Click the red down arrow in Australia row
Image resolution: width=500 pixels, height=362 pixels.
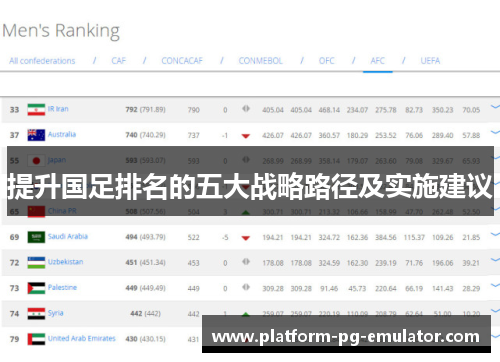pos(246,136)
